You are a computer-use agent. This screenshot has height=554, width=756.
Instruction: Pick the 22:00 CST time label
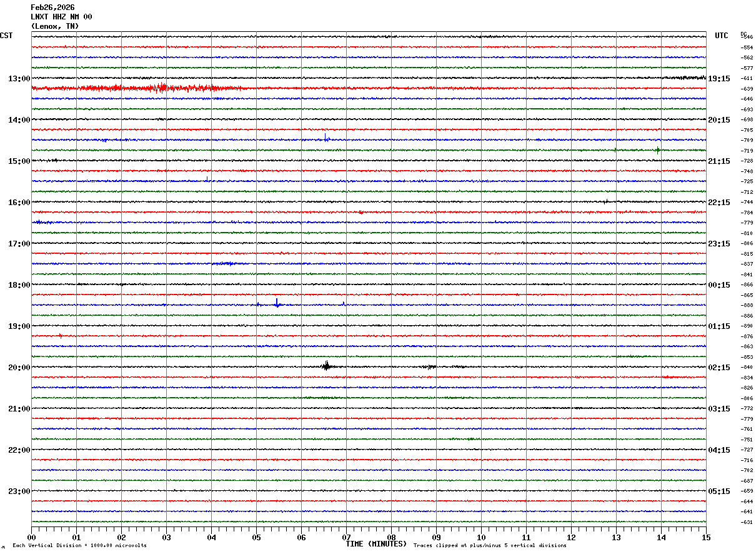click(x=19, y=450)
